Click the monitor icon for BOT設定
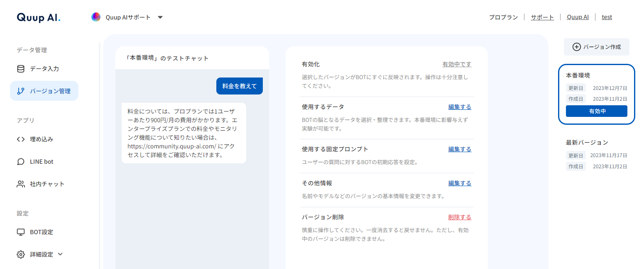Image resolution: width=644 pixels, height=269 pixels. 21,232
